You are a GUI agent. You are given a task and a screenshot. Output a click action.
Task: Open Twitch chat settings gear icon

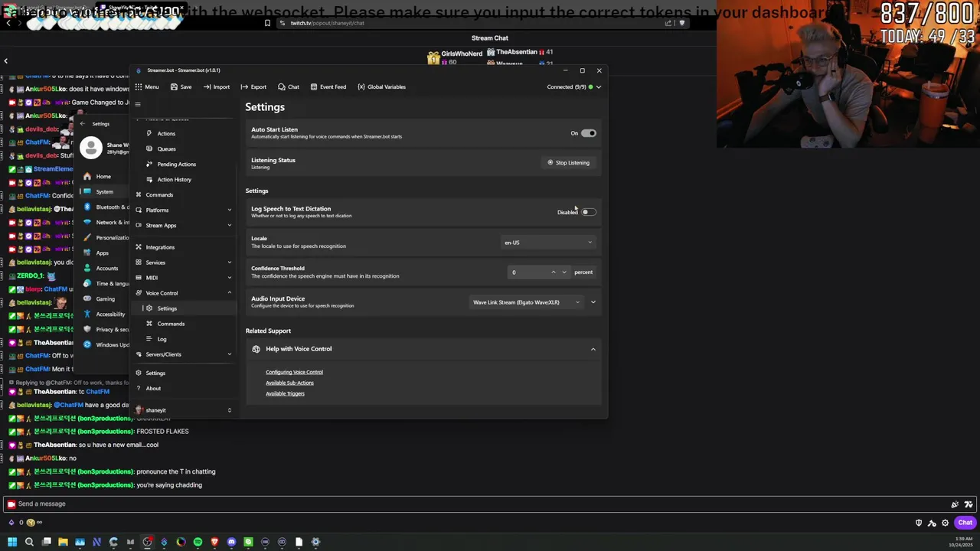(x=945, y=523)
